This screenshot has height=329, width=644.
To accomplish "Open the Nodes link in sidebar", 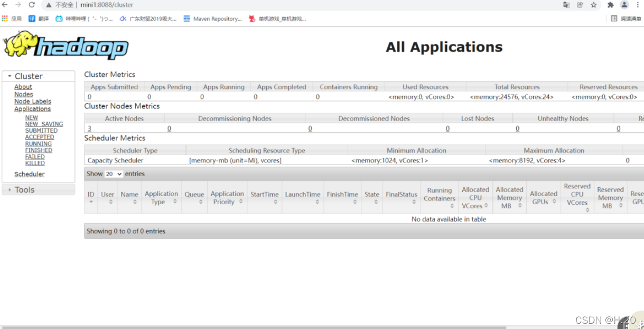I will (x=24, y=94).
